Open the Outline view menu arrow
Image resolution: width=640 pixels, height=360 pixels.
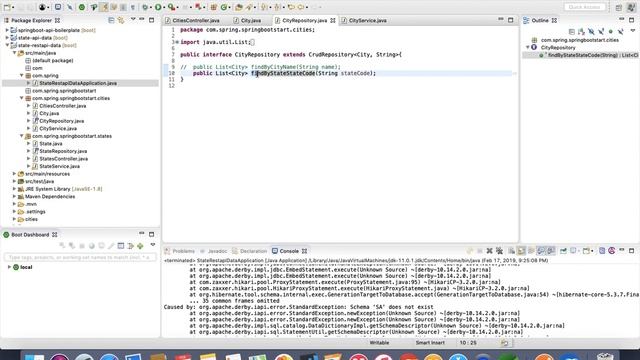click(x=633, y=31)
